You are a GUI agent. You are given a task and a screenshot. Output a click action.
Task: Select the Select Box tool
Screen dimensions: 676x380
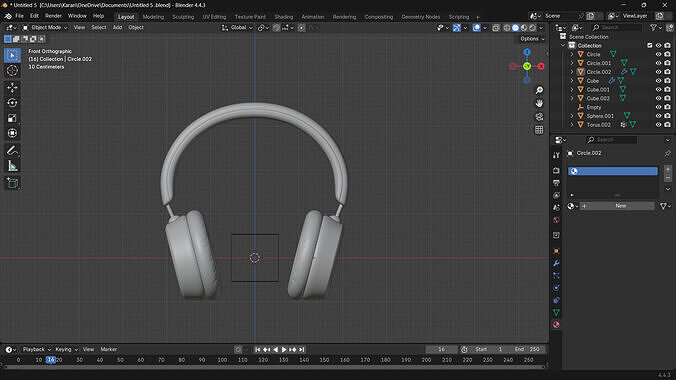12,55
